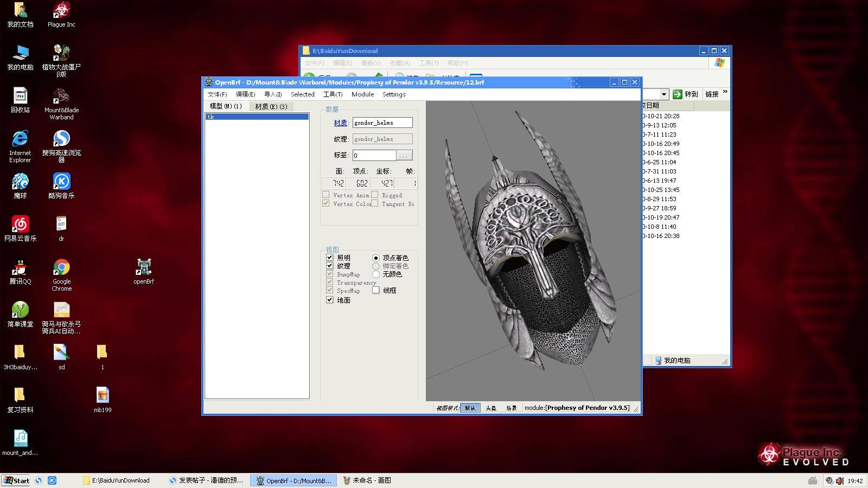Open the 编辑(E) menu in OpenBrf

(x=245, y=94)
